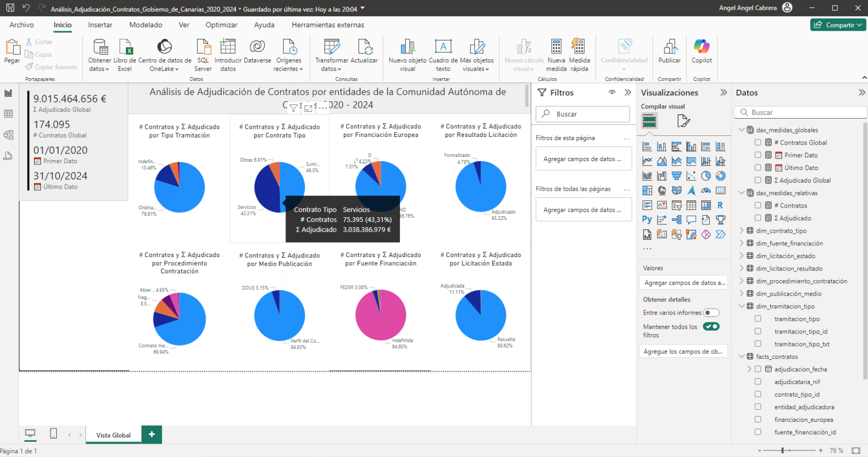Check the Primer Dato field

click(x=758, y=155)
